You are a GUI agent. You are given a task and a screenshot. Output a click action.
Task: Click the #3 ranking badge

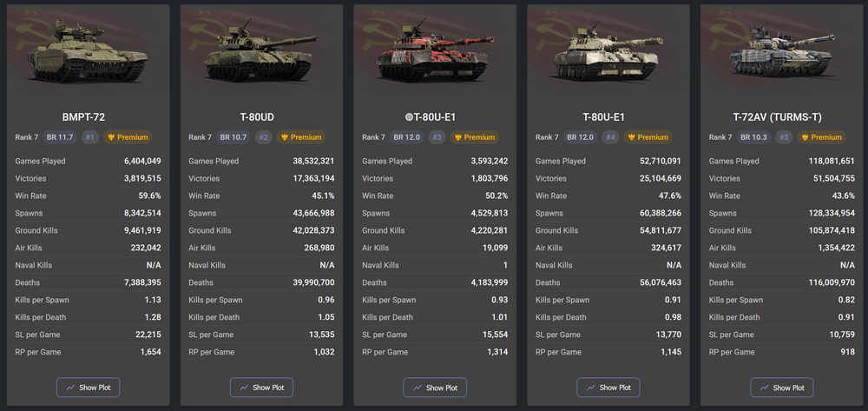pos(437,137)
